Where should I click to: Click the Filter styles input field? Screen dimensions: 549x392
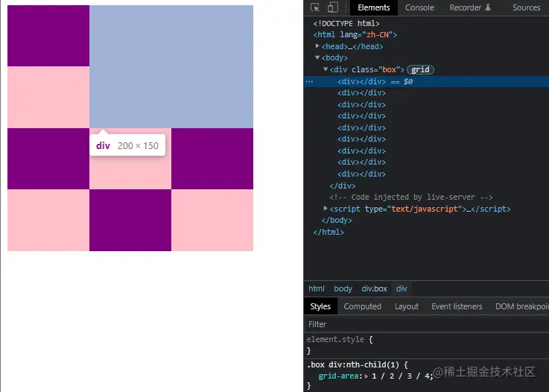426,324
